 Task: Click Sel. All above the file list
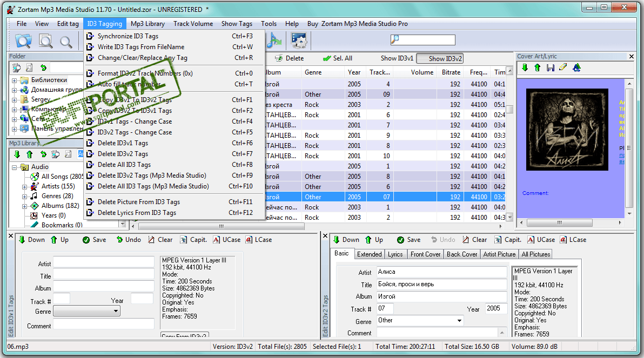(338, 58)
